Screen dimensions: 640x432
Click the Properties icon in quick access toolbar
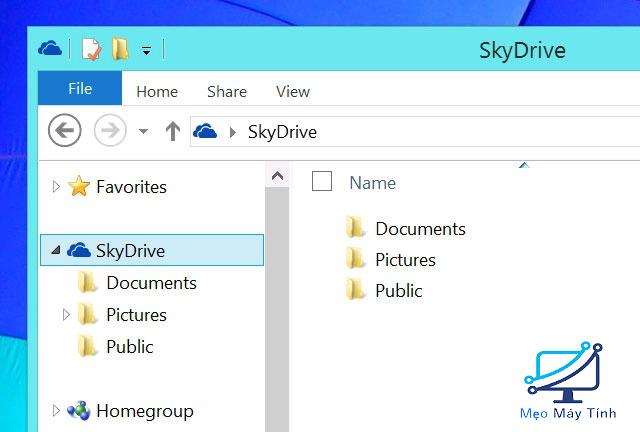[91, 49]
